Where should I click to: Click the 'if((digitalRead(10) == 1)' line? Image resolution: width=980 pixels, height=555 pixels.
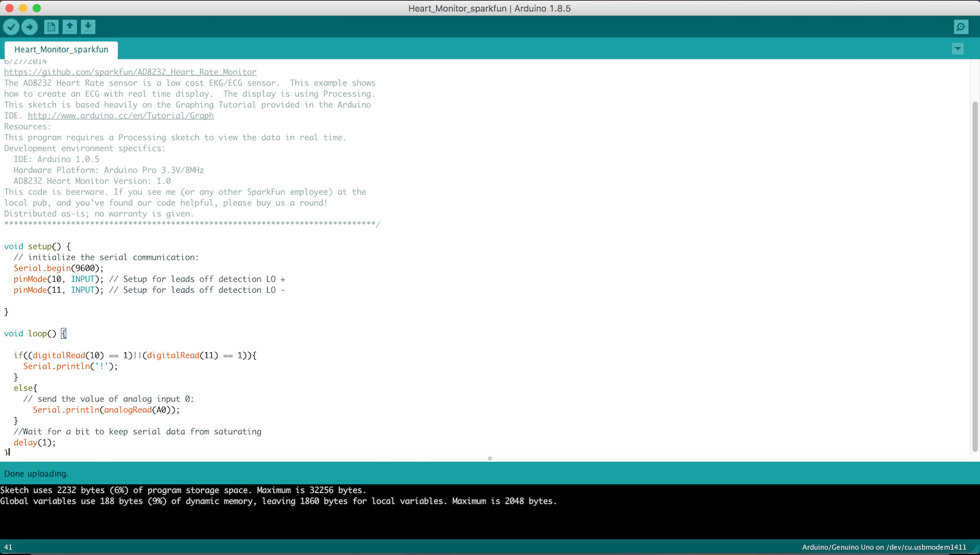[x=135, y=355]
